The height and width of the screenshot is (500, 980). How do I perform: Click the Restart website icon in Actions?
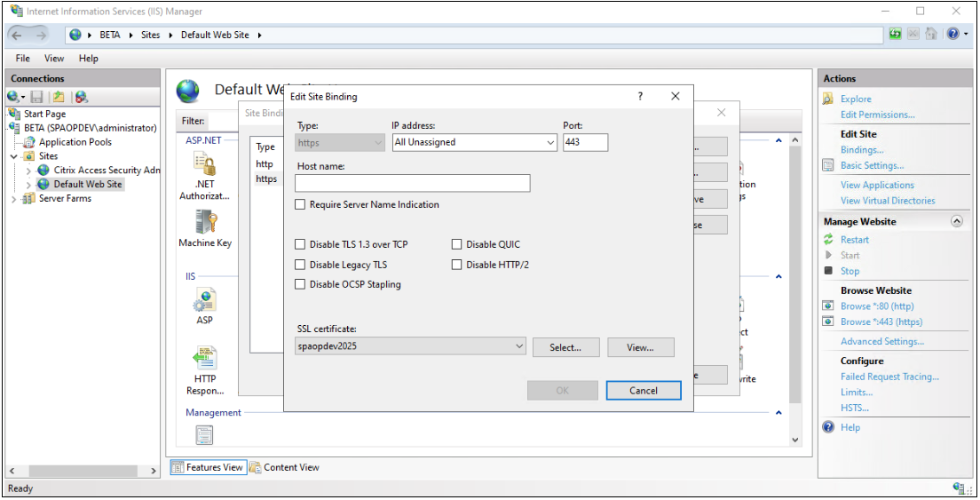[x=828, y=240]
